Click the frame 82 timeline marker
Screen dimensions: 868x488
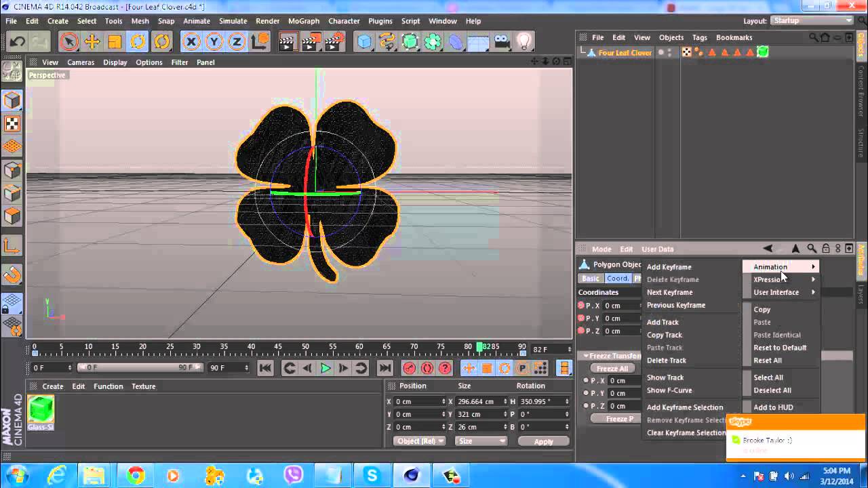[x=480, y=347]
